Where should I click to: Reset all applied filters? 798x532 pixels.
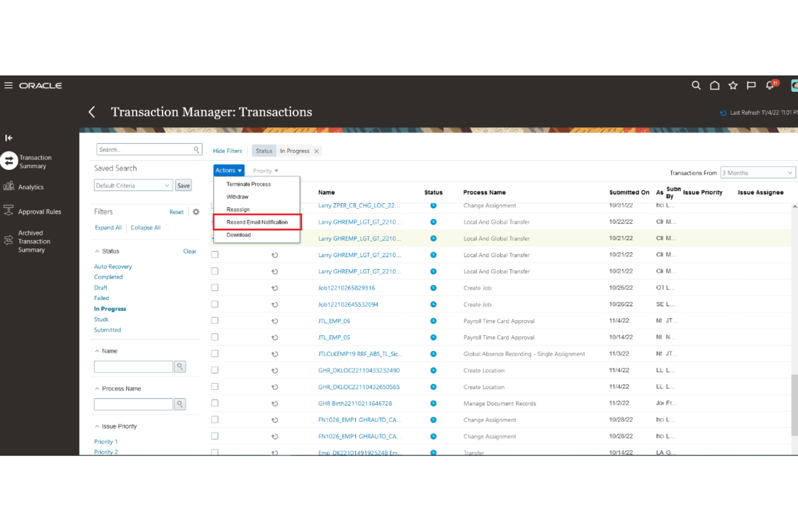tap(176, 212)
